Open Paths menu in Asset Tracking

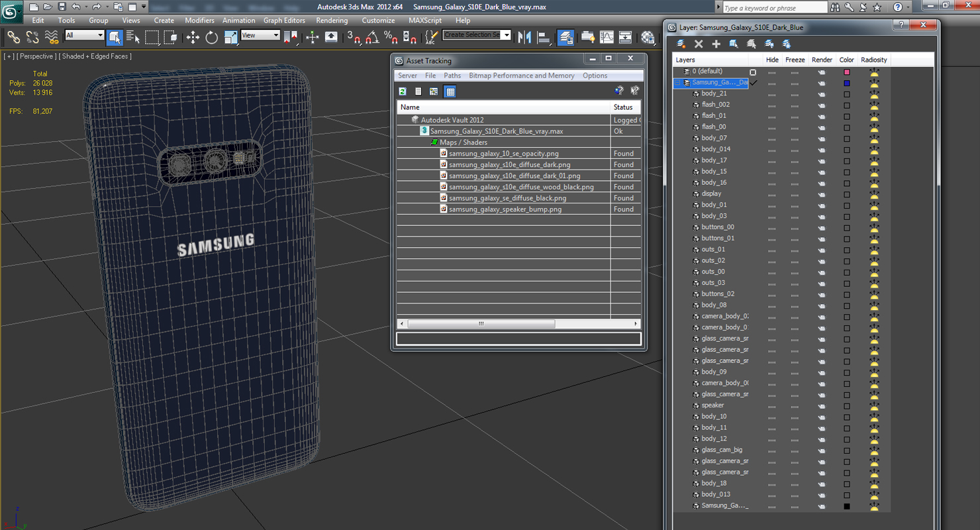click(x=452, y=76)
